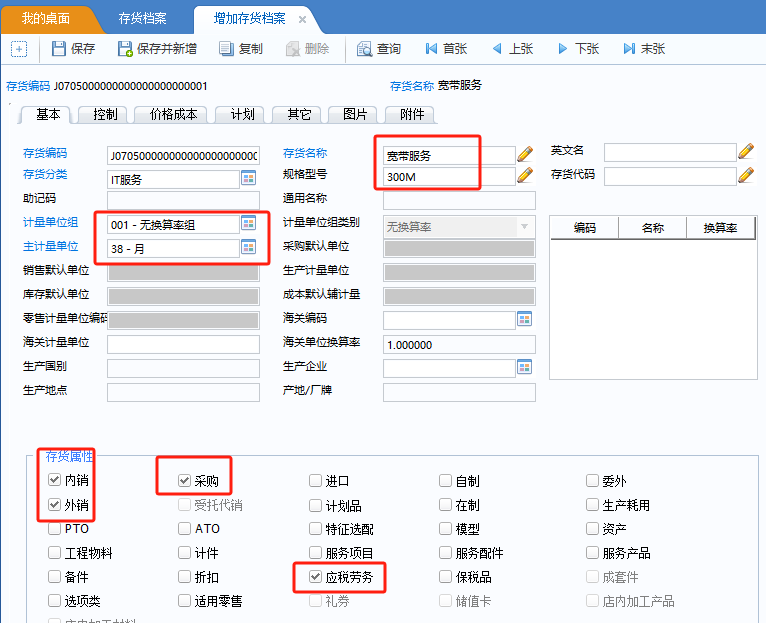Viewport: 766px width, 623px height.
Task: Open the 主计量单位 lookup selector
Action: pos(248,247)
